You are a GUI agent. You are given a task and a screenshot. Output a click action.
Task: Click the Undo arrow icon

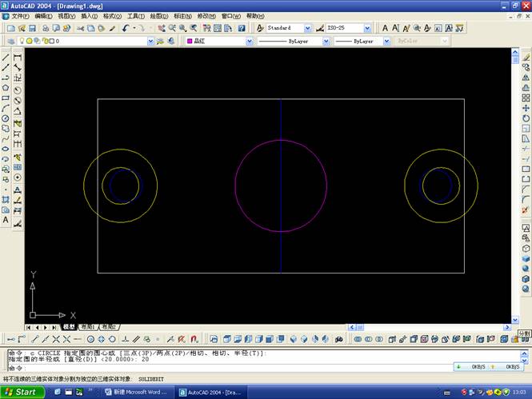coord(126,28)
